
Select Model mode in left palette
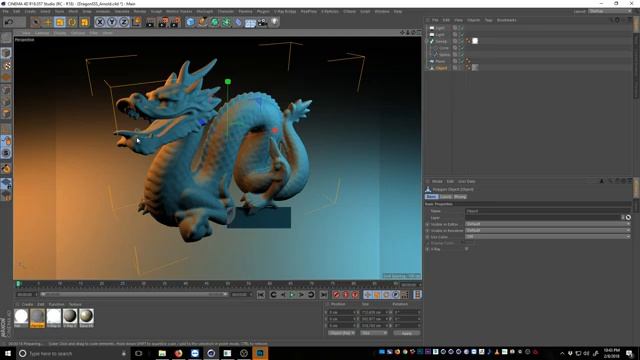[x=6, y=53]
